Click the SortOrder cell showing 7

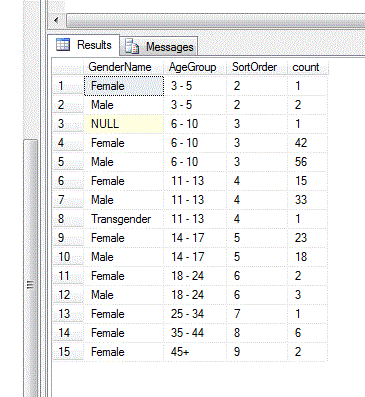[257, 314]
